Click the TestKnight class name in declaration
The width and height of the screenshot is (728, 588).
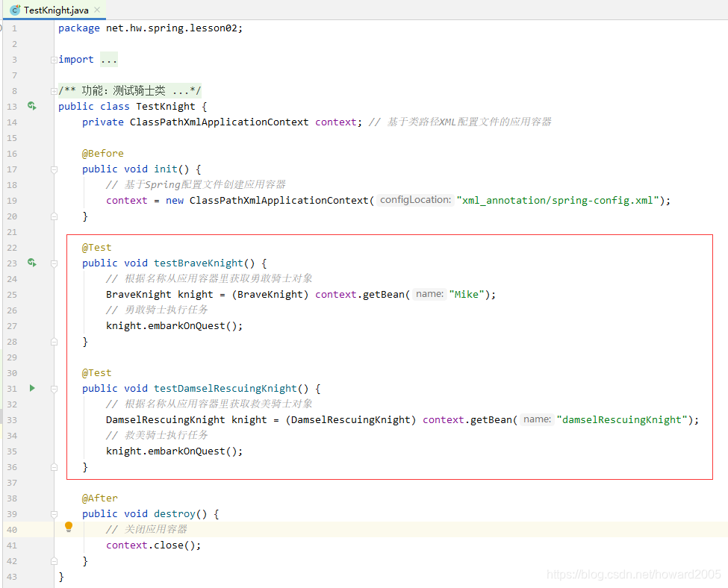[165, 106]
